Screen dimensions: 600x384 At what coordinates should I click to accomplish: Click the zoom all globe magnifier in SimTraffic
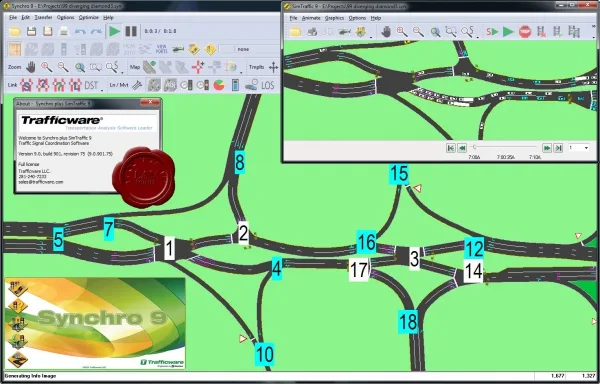435,32
